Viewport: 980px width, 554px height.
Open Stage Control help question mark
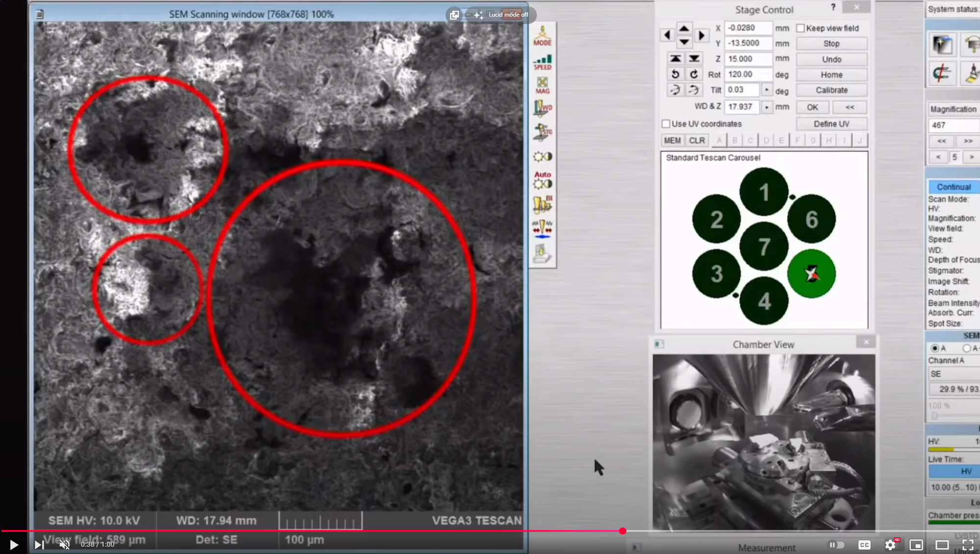point(833,7)
